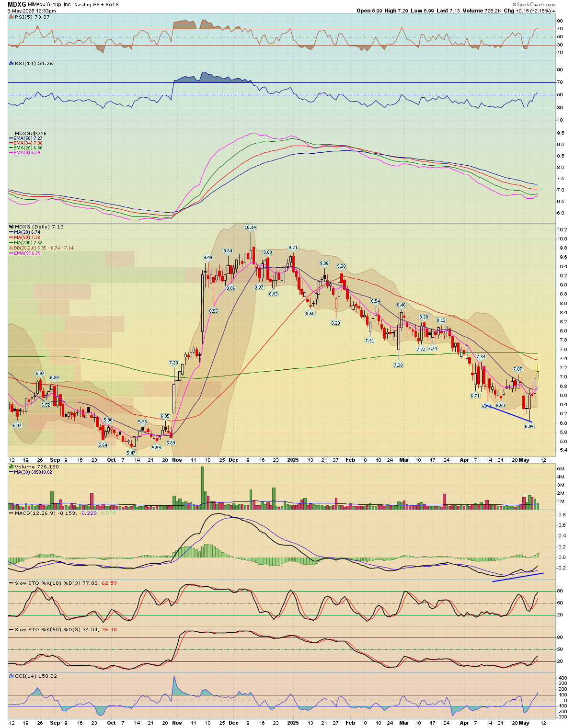Click the RSI(5) 73.37 label

click(32, 17)
